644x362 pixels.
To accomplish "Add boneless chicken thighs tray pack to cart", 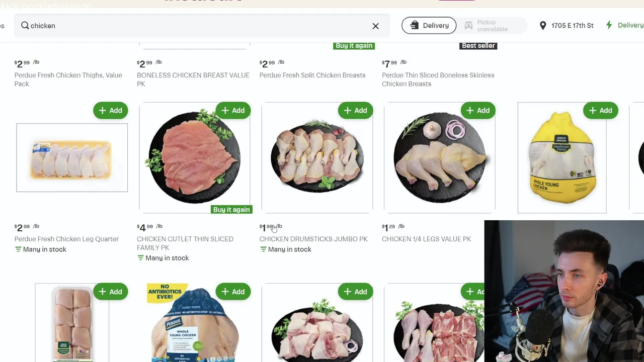I will [110, 292].
